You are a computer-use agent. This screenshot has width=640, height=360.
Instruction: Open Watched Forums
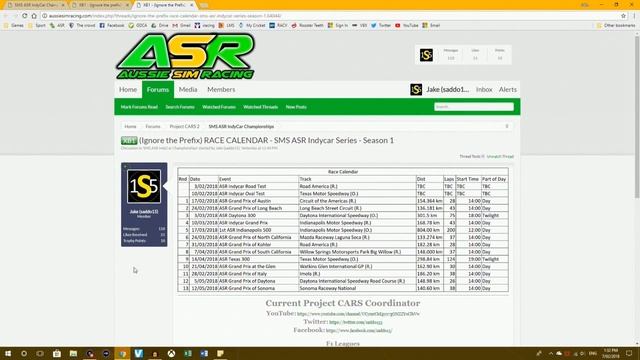[219, 107]
